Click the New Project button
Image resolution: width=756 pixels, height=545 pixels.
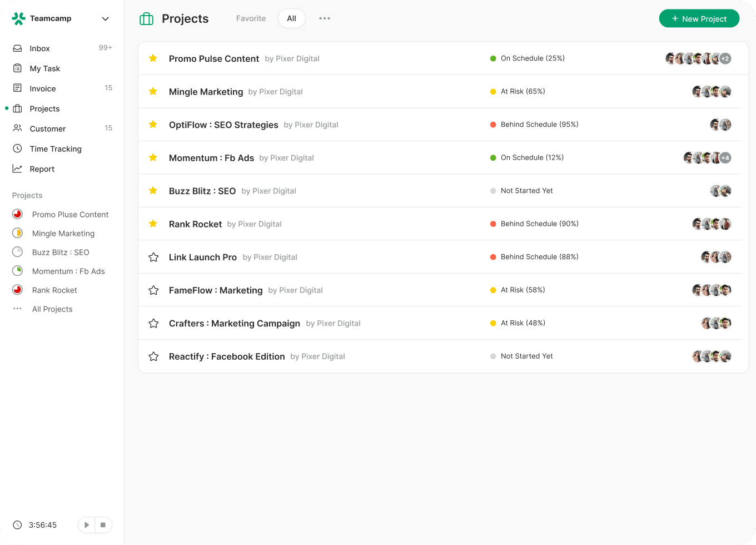[x=699, y=18]
